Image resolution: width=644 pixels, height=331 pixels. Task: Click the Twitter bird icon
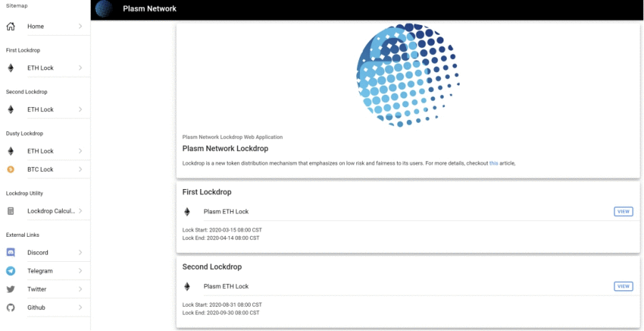[x=11, y=290]
